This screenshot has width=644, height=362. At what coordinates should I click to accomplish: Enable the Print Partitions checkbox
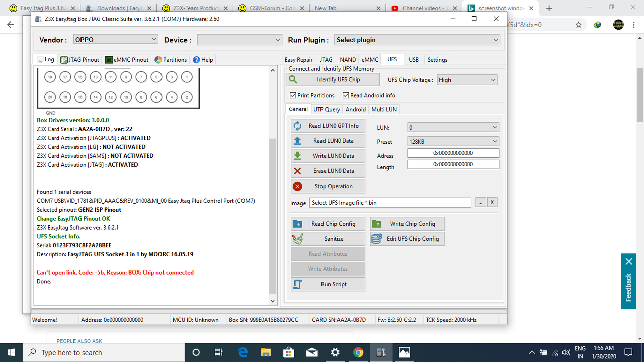pos(293,95)
